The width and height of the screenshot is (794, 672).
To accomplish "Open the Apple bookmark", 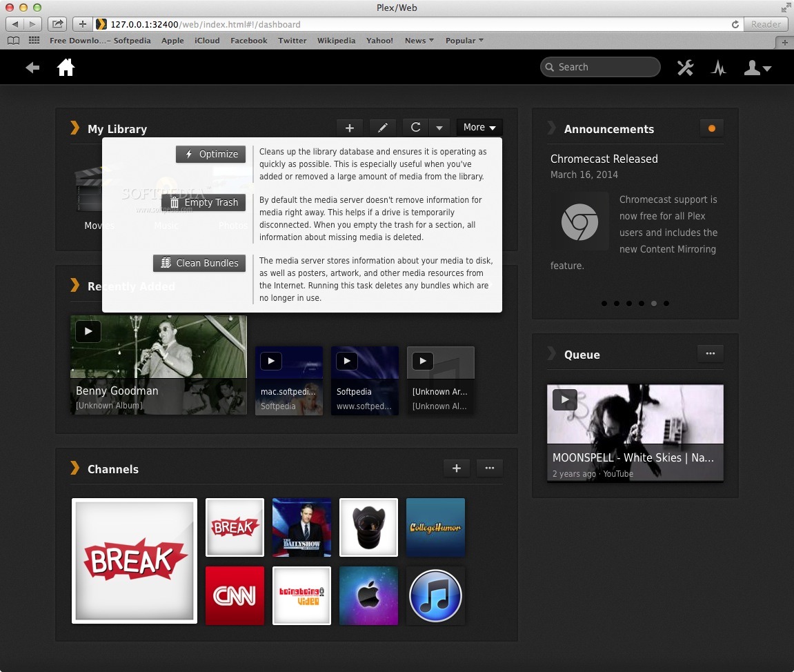I will [x=172, y=41].
